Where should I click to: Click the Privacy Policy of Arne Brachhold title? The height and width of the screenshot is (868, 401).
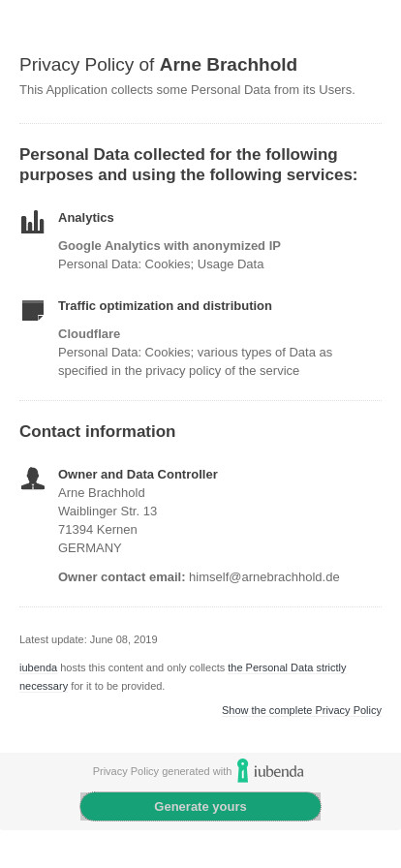click(159, 65)
